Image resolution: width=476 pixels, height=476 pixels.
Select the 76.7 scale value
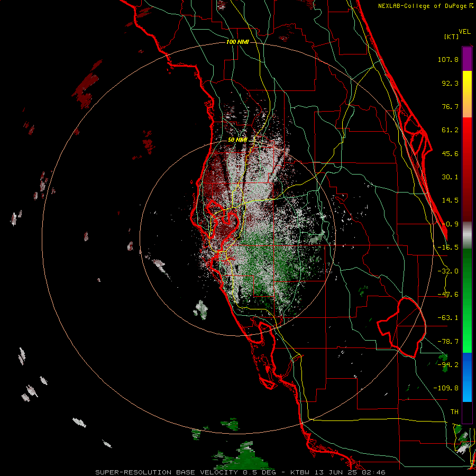[450, 106]
